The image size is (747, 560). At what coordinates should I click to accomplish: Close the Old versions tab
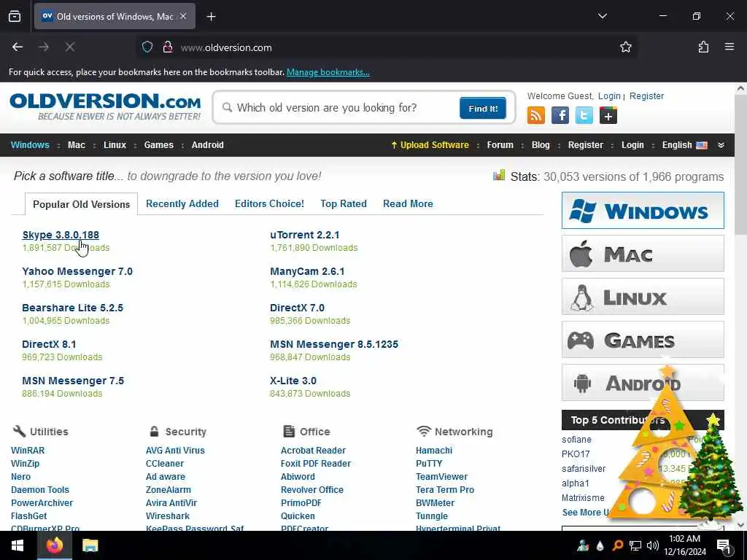183,16
